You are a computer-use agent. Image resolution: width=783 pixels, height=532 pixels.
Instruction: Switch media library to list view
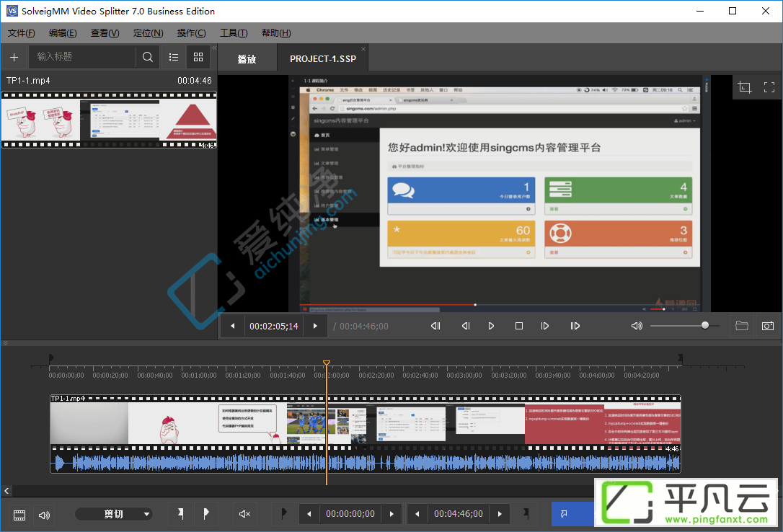point(174,57)
